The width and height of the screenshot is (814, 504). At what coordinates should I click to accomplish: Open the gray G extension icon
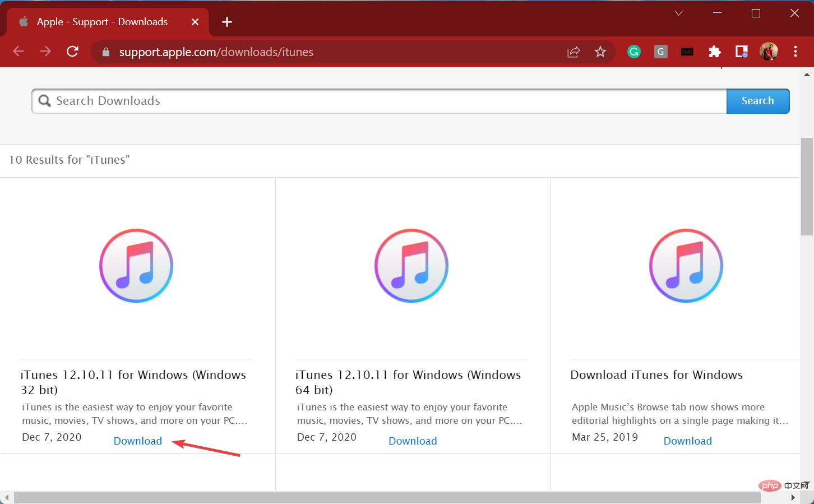661,52
